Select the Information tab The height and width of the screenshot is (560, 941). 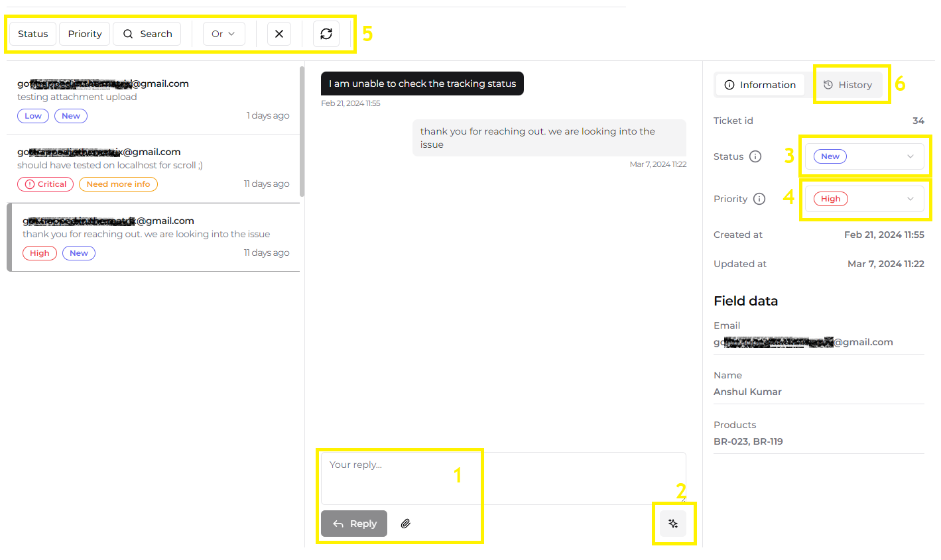coord(760,85)
